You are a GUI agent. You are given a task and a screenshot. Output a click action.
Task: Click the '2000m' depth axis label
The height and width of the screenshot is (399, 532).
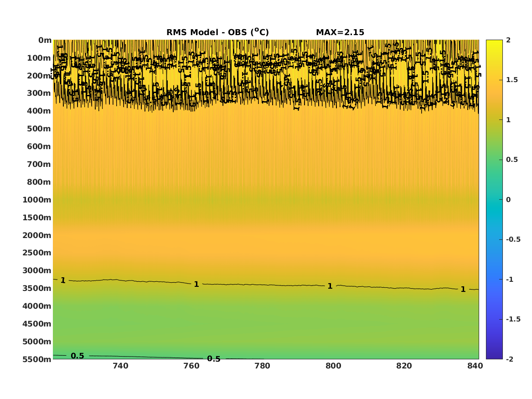click(x=37, y=235)
